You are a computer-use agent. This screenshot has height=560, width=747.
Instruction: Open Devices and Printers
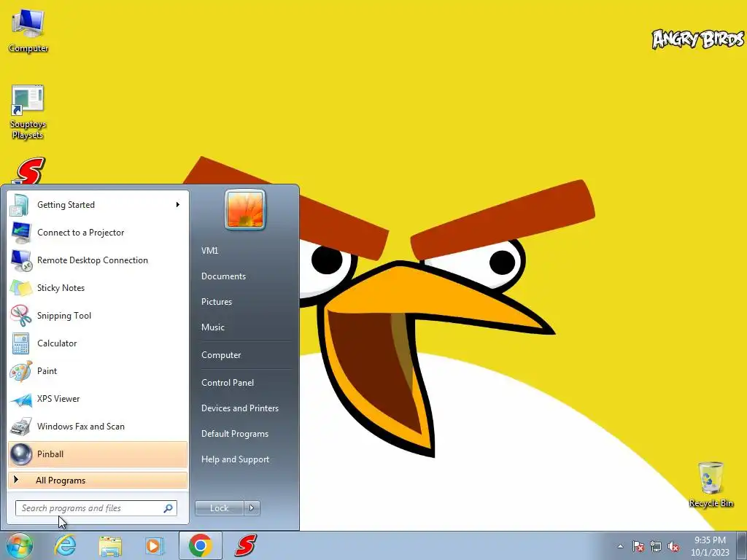(240, 408)
